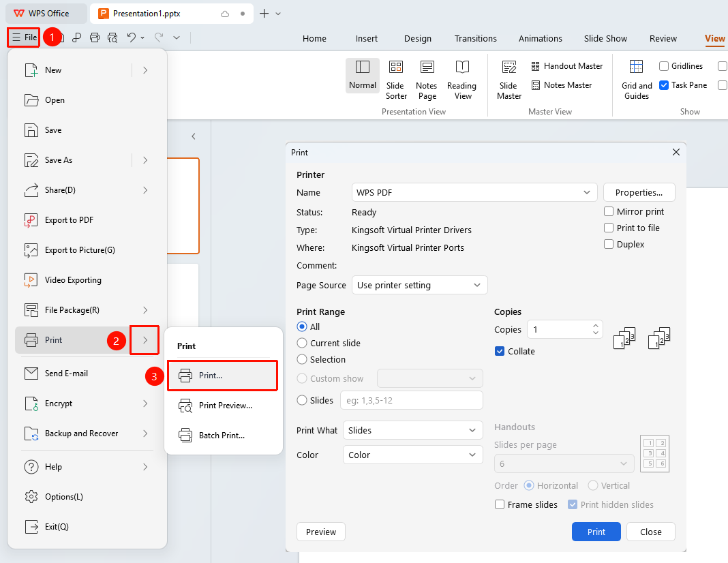Viewport: 728px width, 563px height.
Task: Toggle the Gridlines checkbox
Action: tap(664, 66)
